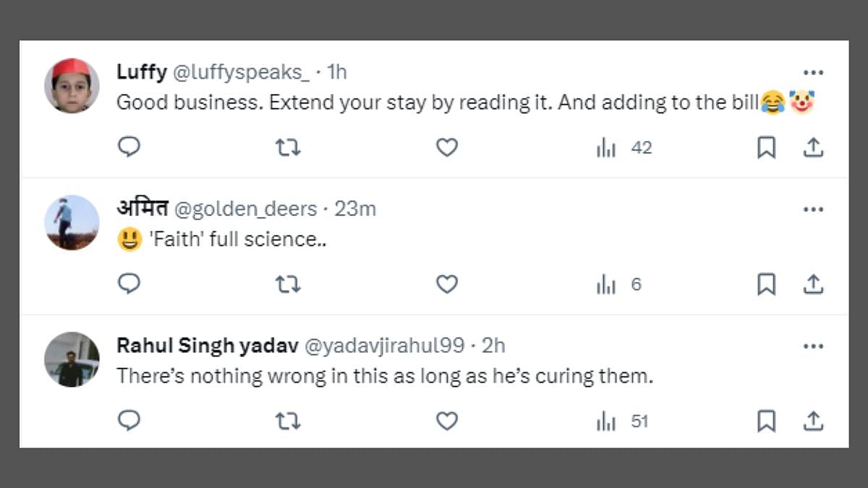This screenshot has width=868, height=488.
Task: Click golden_deers profile avatar
Action: coord(72,222)
